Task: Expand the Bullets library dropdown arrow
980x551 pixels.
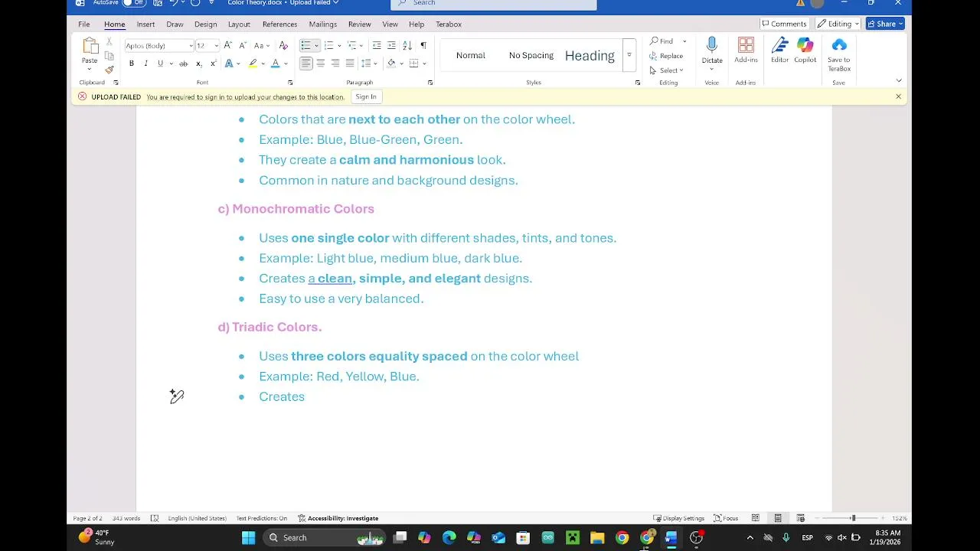Action: (316, 46)
